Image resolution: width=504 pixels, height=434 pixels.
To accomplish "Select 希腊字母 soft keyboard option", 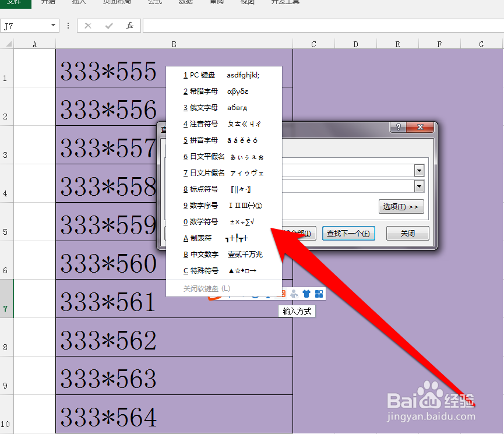I will 224,91.
